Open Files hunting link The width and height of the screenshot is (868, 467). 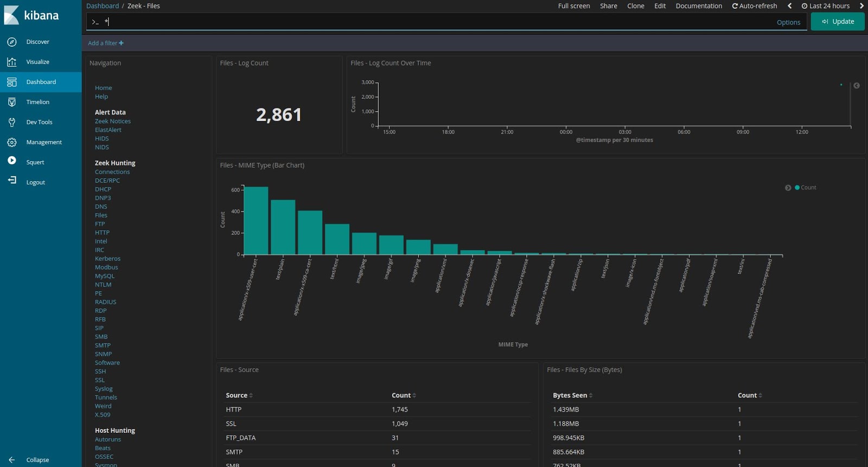point(101,215)
